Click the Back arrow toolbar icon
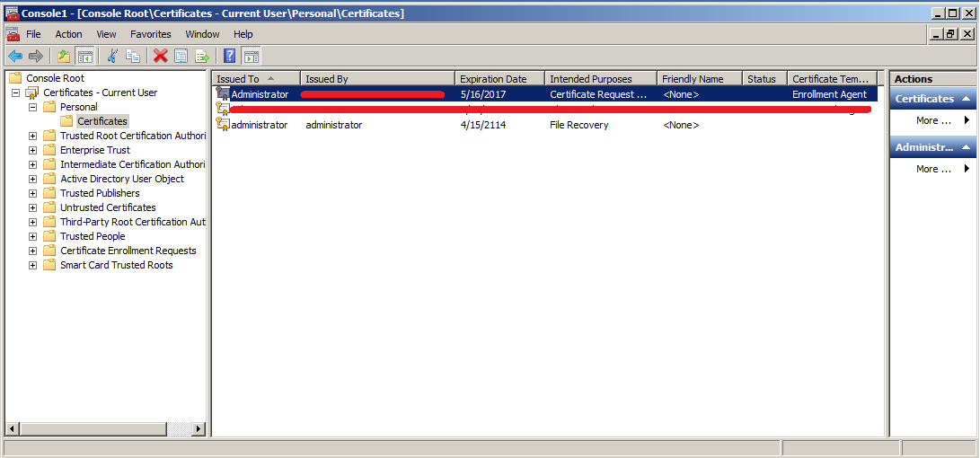Viewport: 980px width, 458px height. coord(15,56)
